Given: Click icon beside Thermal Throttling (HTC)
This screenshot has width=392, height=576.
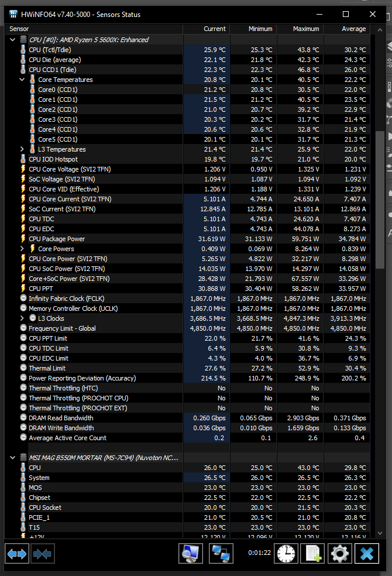Looking at the screenshot, I should pyautogui.click(x=23, y=388).
